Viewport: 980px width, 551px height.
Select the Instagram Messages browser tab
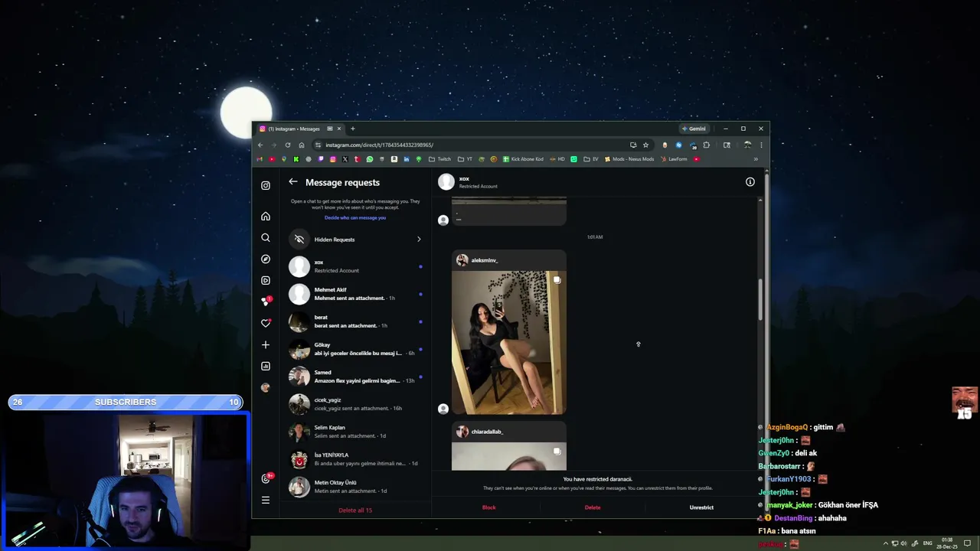click(299, 129)
